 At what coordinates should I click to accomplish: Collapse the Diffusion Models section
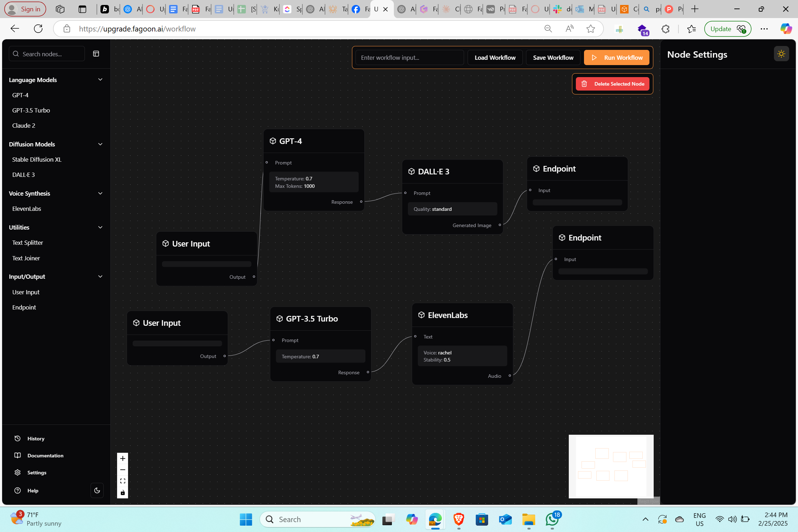[x=100, y=144]
